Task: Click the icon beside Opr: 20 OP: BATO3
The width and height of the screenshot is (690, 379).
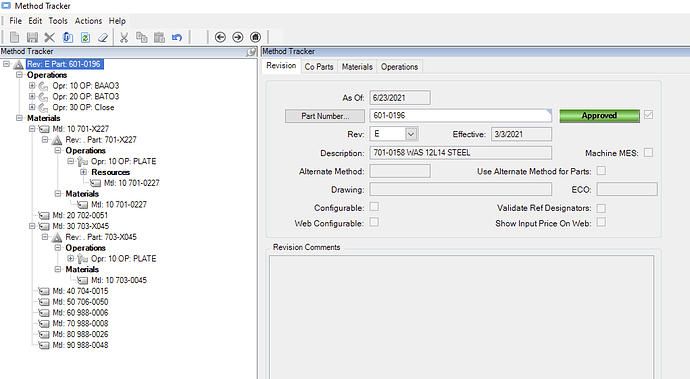Action: [43, 96]
